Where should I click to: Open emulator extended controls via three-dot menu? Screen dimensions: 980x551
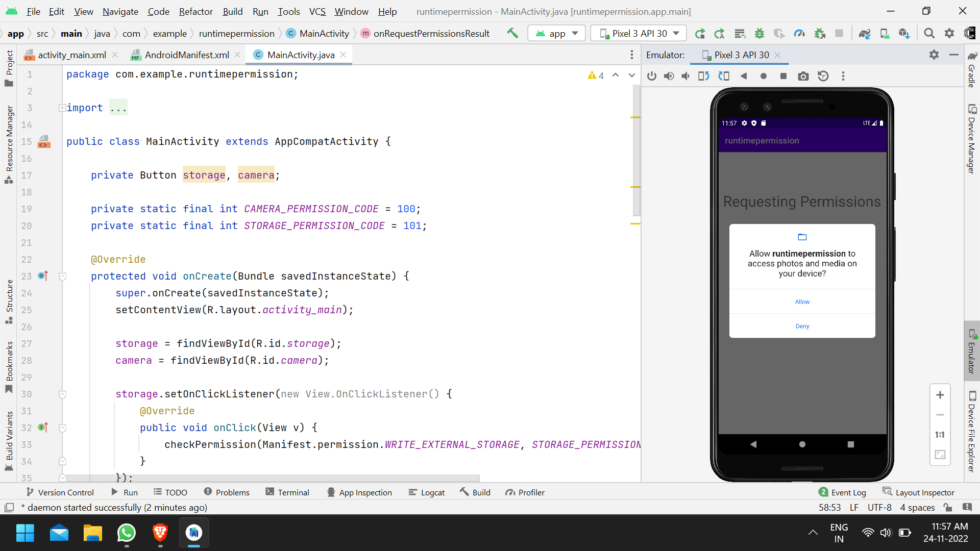coord(843,76)
